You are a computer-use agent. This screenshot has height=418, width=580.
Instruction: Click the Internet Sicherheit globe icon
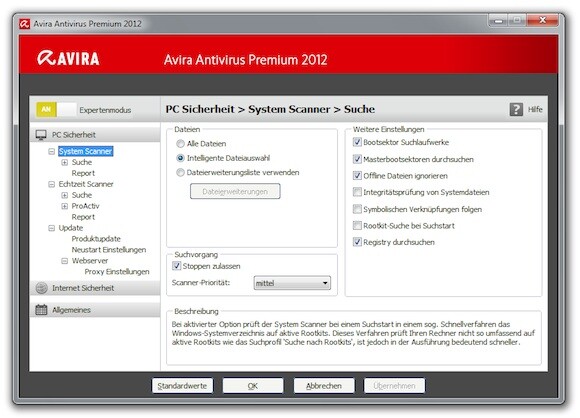coord(41,288)
